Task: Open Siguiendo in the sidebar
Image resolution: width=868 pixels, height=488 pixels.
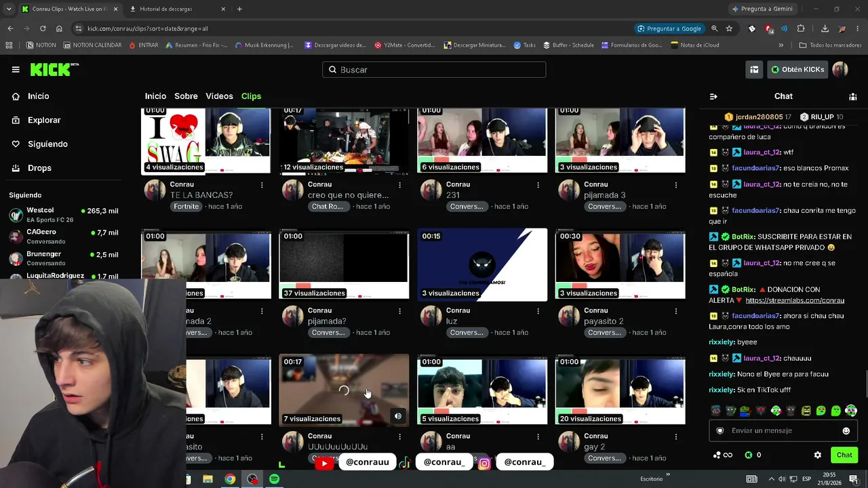Action: point(47,144)
